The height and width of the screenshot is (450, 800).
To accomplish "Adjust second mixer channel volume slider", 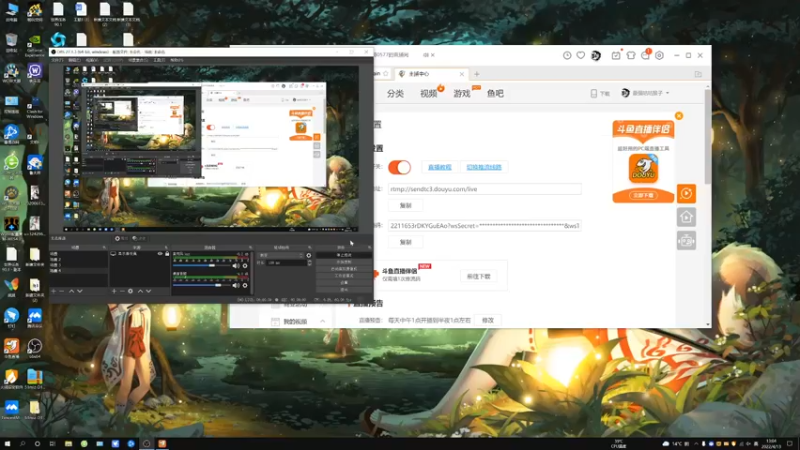I will pos(201,286).
